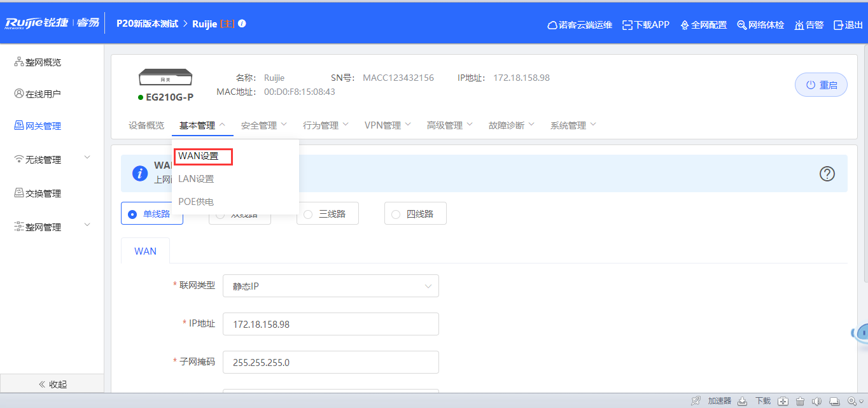Image resolution: width=868 pixels, height=408 pixels.
Task: Click the header IP address 172.18.158.98 text
Action: point(522,78)
